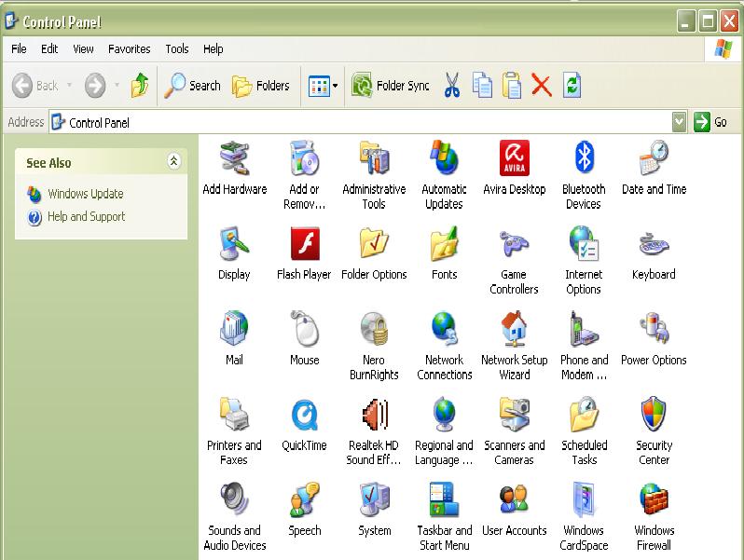This screenshot has height=560, width=744.
Task: Expand the Back history dropdown arrow
Action: tap(69, 86)
